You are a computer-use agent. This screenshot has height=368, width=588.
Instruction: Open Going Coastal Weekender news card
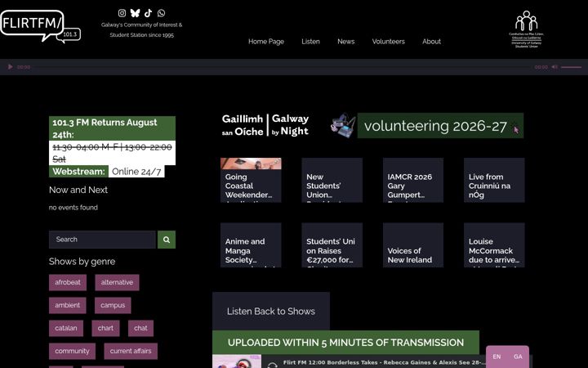click(x=251, y=180)
